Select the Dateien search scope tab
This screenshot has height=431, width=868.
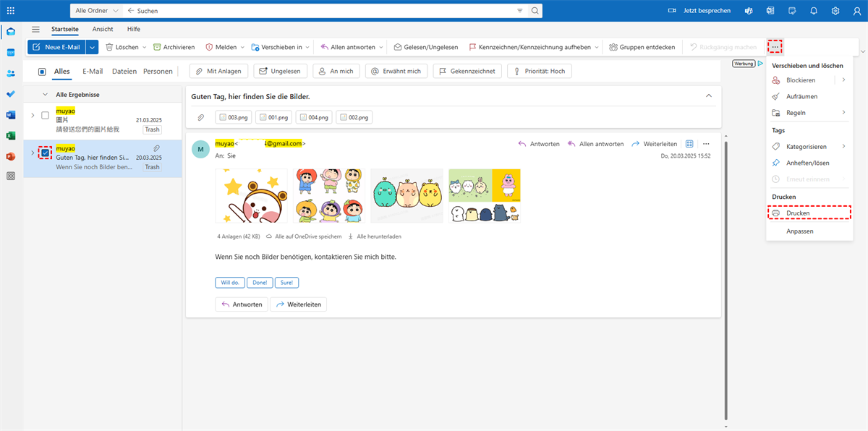(124, 72)
